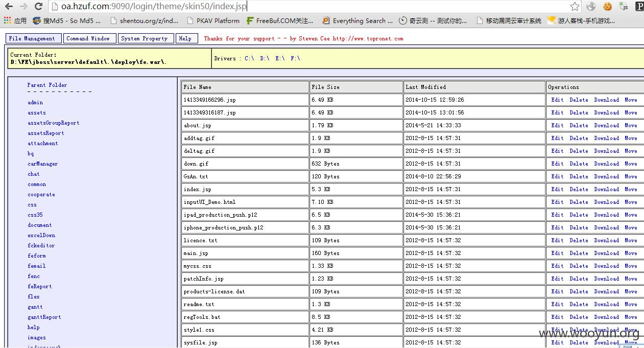
Task: Bookmark this page with star icon
Action: 575,7
